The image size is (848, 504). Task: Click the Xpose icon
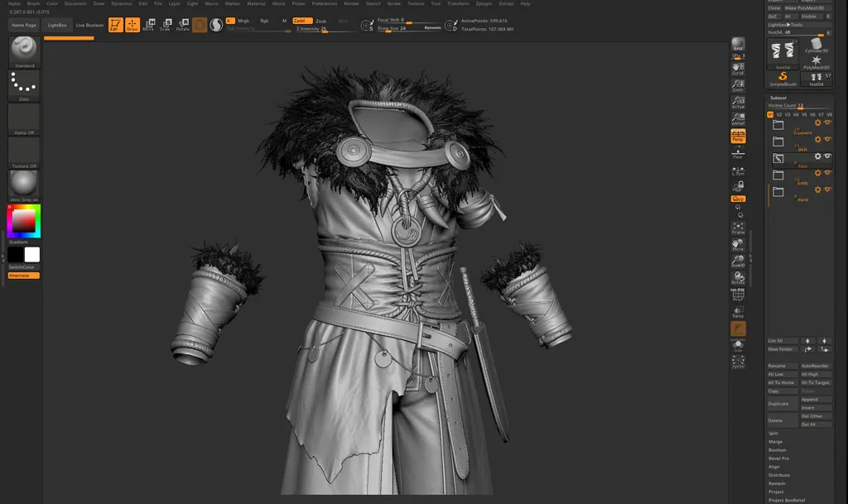[x=738, y=362]
